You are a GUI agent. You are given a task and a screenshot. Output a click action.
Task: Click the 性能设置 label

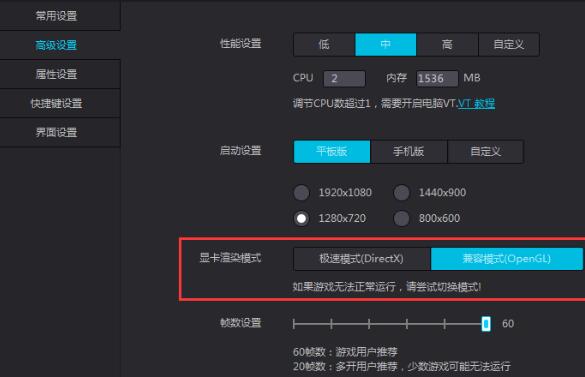[x=241, y=43]
